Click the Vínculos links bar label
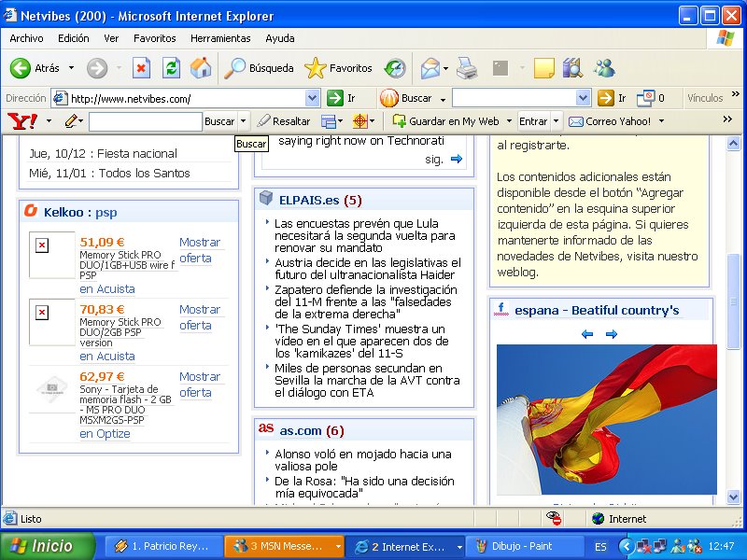747x560 pixels. pos(705,98)
